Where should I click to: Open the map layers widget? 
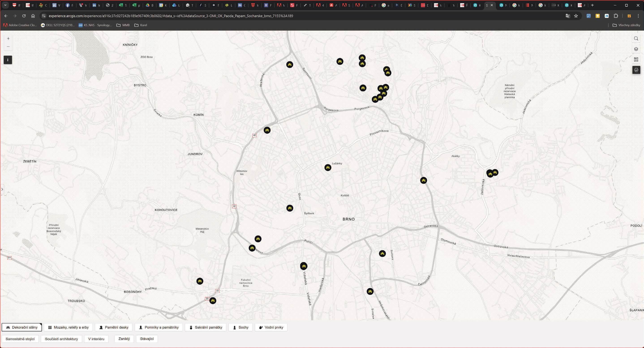[636, 49]
